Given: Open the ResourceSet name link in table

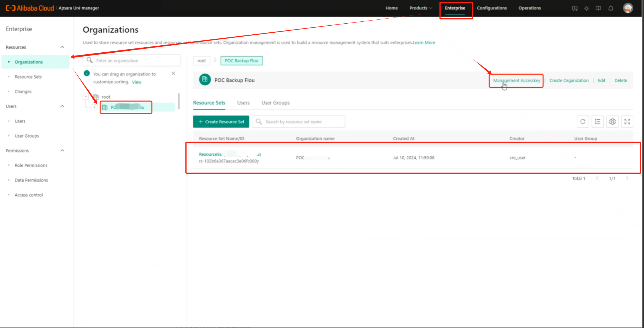Looking at the screenshot, I should click(230, 154).
